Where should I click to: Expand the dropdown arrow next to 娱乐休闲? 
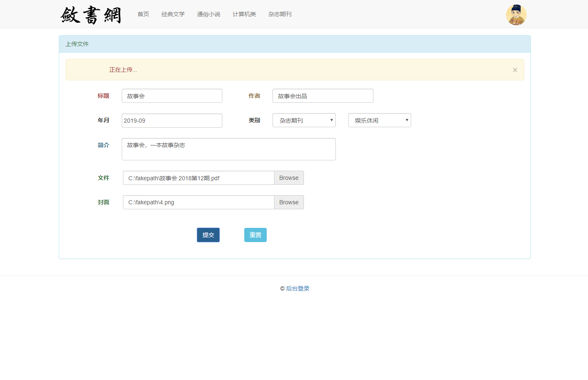[x=407, y=120]
